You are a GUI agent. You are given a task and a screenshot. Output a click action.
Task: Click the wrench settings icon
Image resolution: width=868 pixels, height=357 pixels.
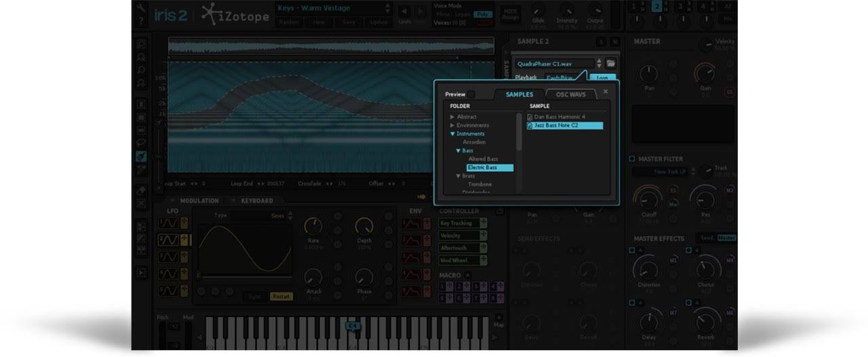pos(141,8)
